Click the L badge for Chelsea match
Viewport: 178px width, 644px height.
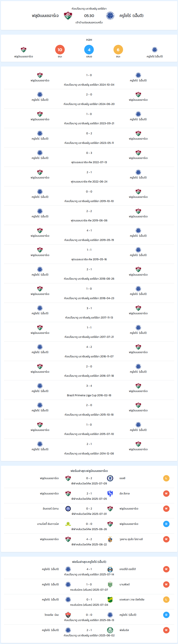(x=166, y=478)
